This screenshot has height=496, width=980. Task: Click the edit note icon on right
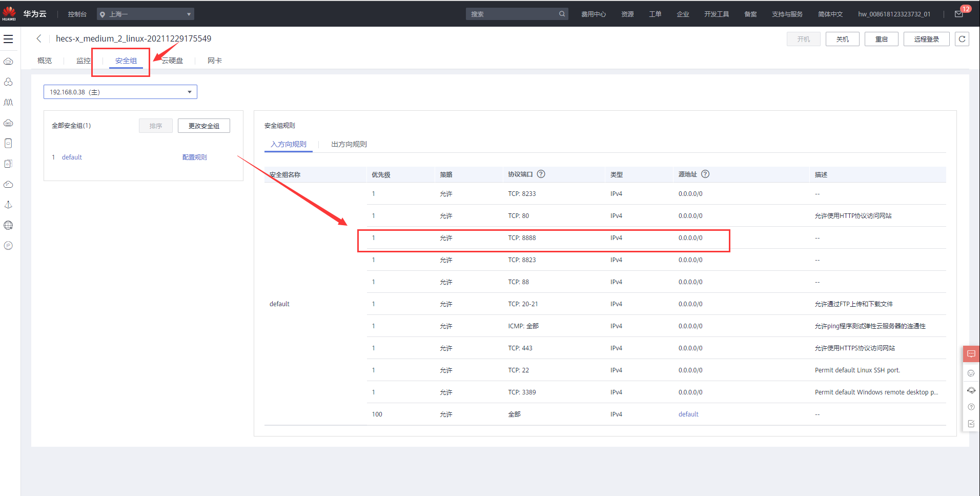[971, 424]
